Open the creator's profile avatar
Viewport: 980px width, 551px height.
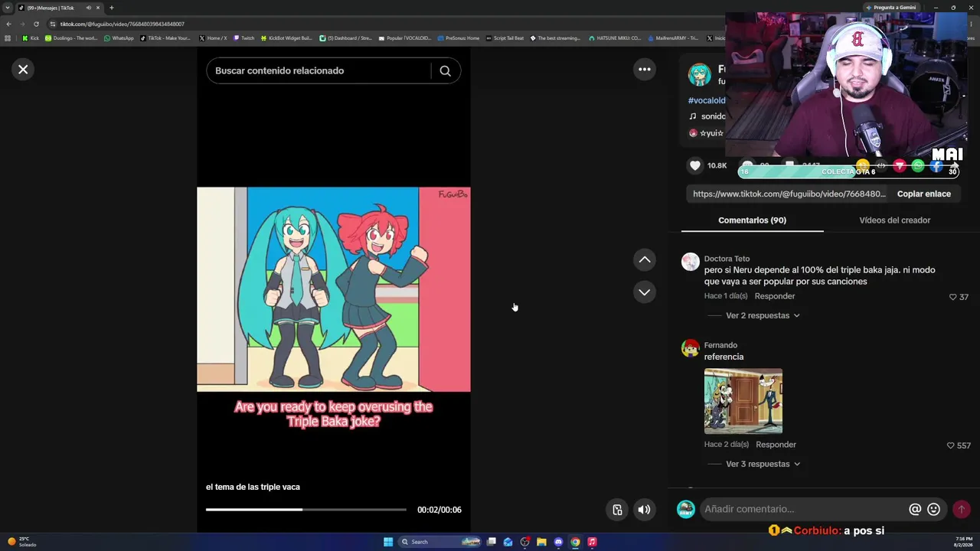pyautogui.click(x=699, y=74)
